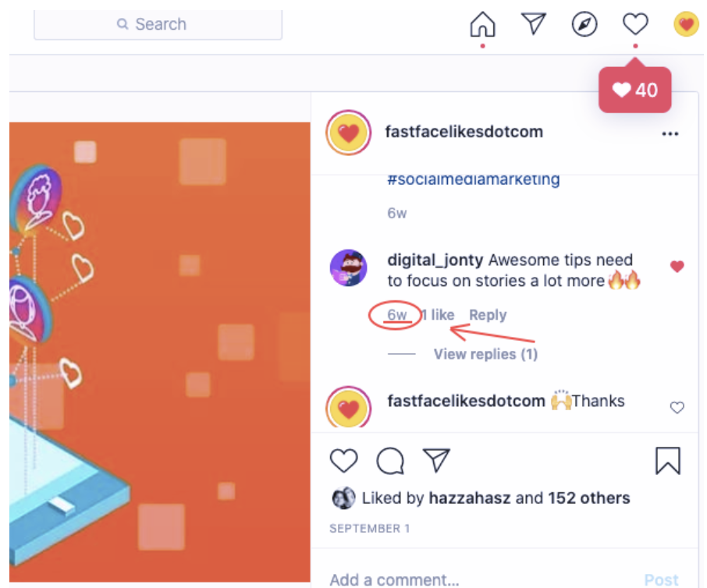Open the Activity heart icon in navbar
Screen dimensions: 707x588
click(x=635, y=24)
